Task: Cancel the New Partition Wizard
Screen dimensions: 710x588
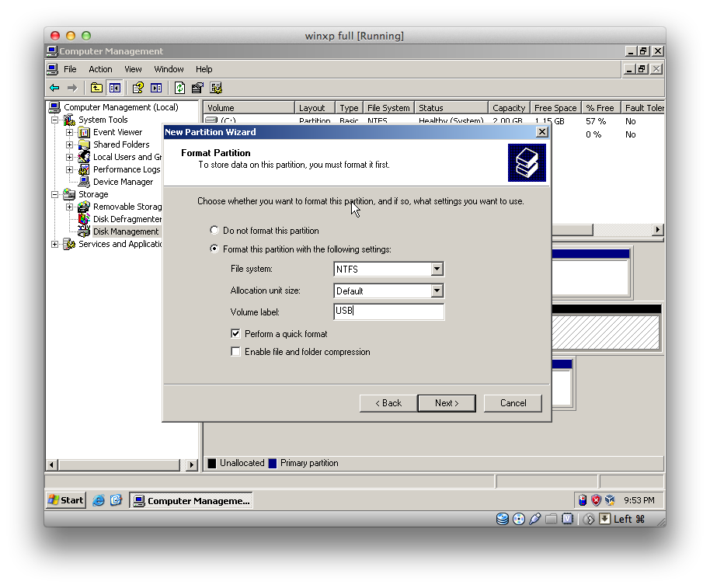Action: point(513,403)
